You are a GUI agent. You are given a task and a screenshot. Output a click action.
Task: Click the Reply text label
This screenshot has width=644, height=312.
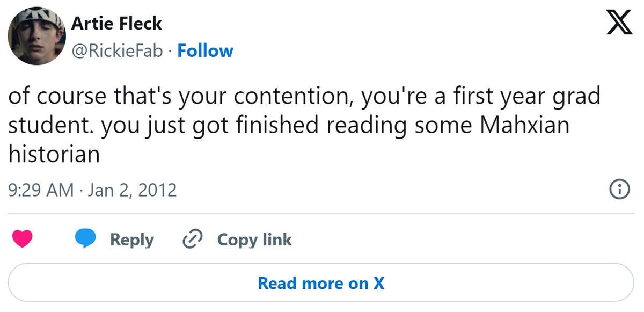point(131,240)
